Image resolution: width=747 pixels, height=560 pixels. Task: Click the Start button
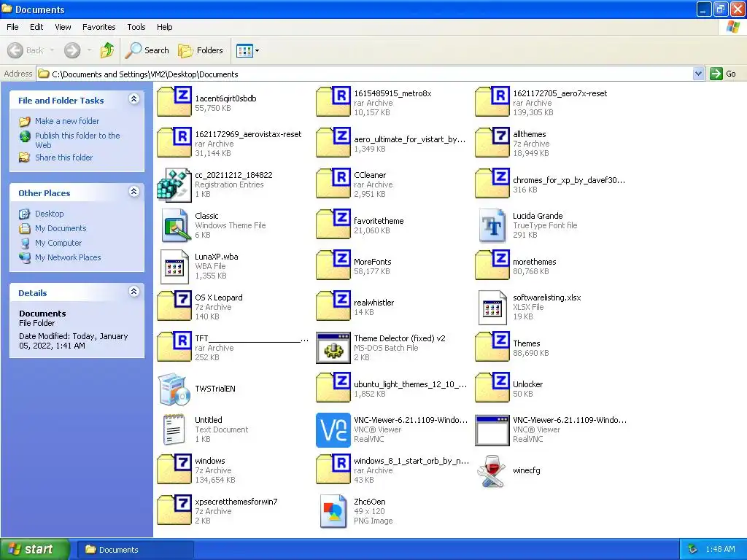(x=35, y=549)
